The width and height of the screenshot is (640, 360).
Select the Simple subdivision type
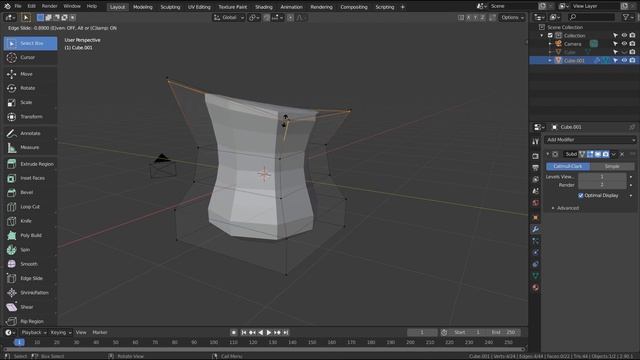(612, 167)
